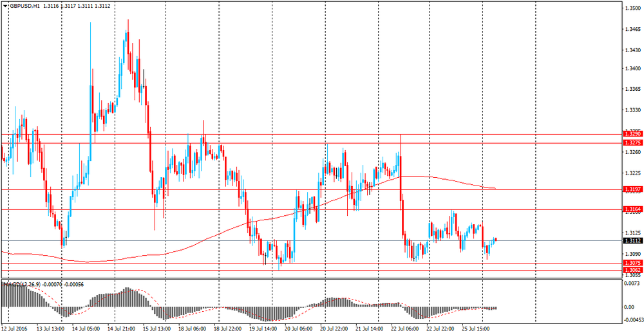The height and width of the screenshot is (335, 644).
Task: Click the 1.3500 price axis value
Action: pos(633,8)
